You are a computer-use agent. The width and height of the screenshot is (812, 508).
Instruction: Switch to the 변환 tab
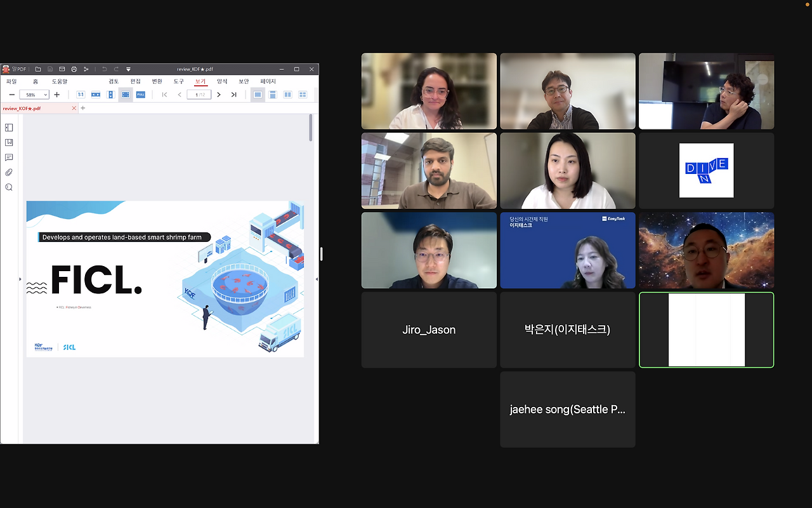click(157, 81)
